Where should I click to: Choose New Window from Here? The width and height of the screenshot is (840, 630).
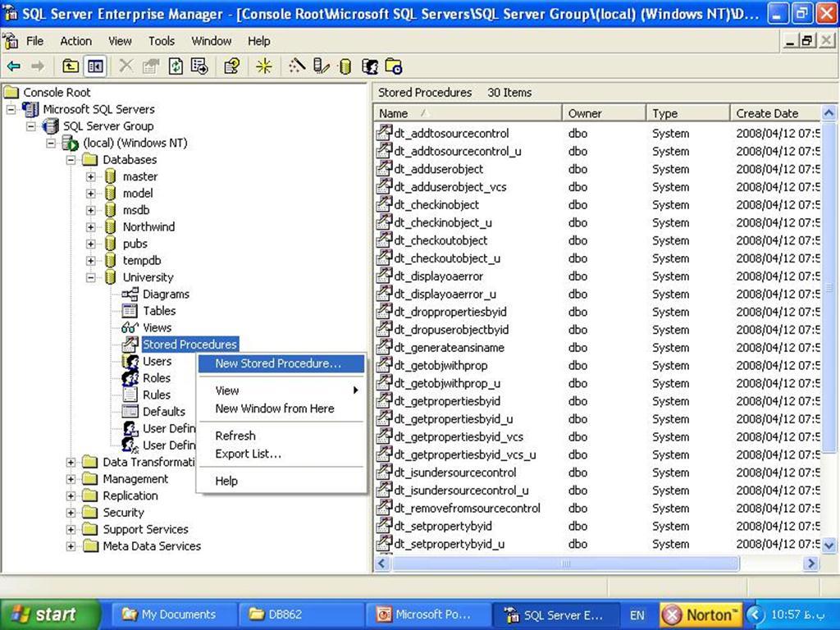281,409
